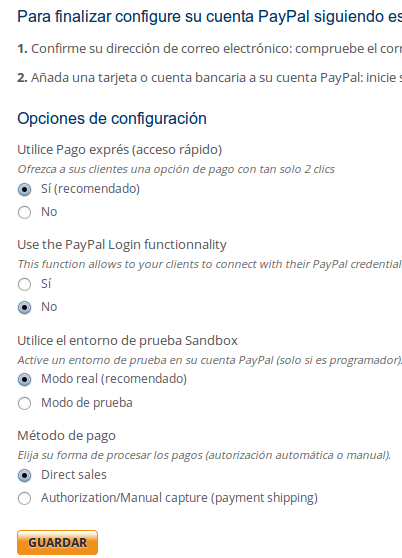The image size is (402, 558).
Task: Click the 'Para finalizar configure su cuenta' heading
Action: (x=210, y=16)
